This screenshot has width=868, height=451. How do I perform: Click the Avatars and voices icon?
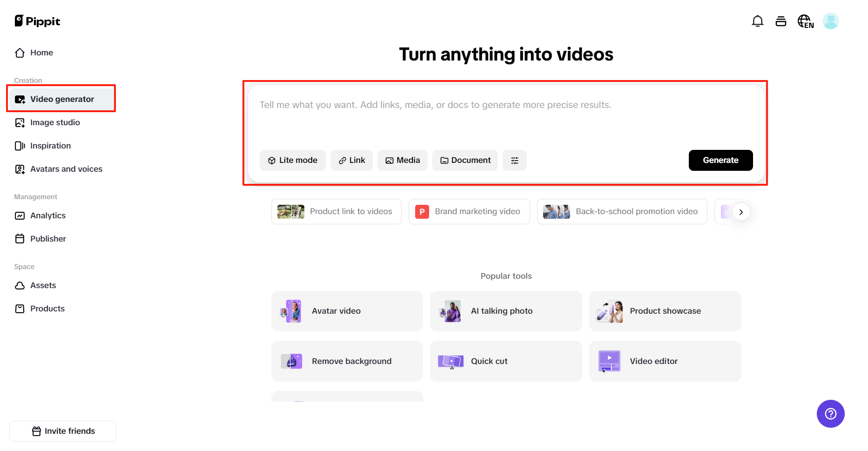tap(20, 169)
